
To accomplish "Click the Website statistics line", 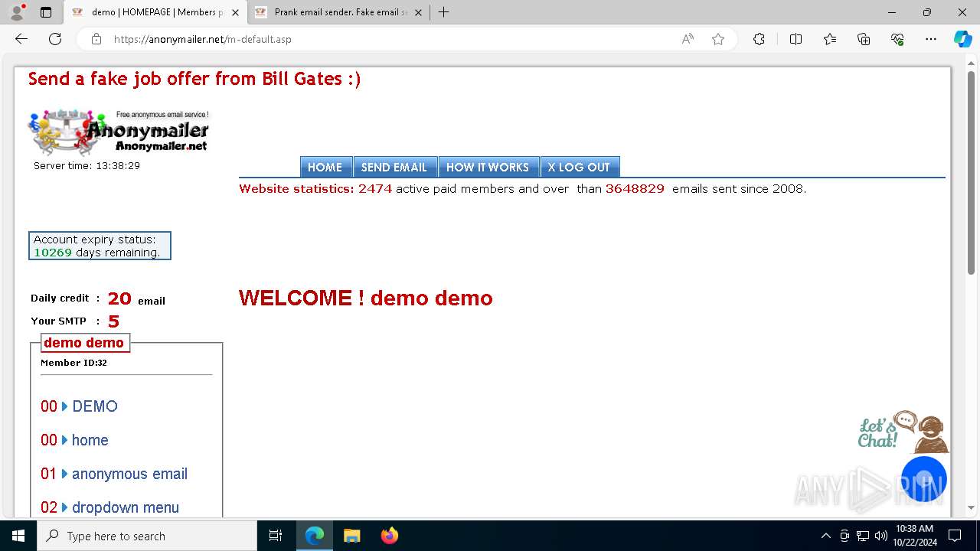I will click(522, 188).
